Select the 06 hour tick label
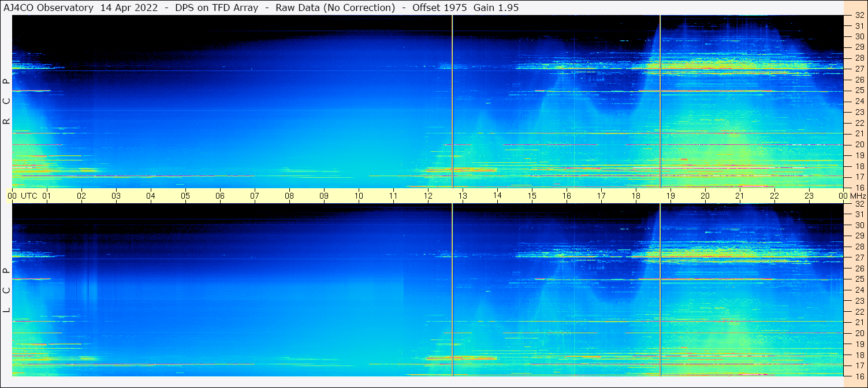 tap(220, 196)
